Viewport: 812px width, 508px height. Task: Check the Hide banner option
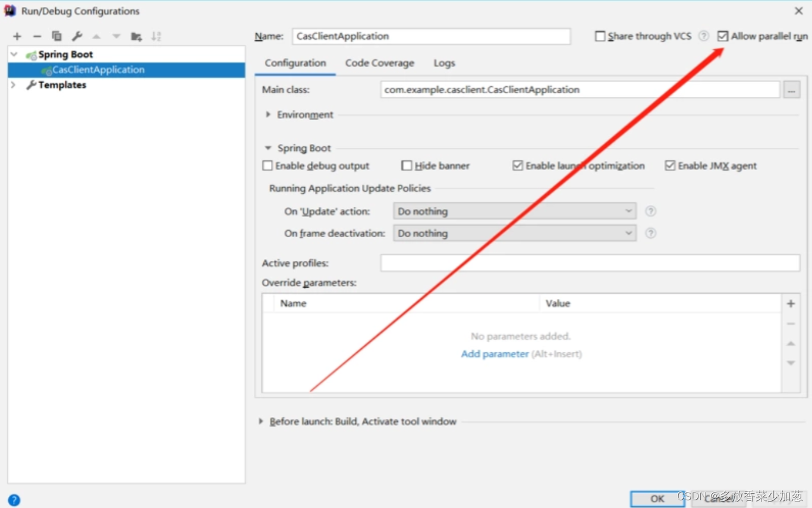[x=407, y=166]
